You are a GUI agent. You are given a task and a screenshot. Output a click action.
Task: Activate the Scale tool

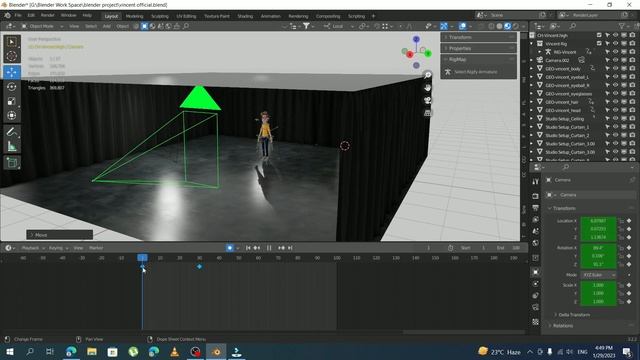click(x=12, y=101)
